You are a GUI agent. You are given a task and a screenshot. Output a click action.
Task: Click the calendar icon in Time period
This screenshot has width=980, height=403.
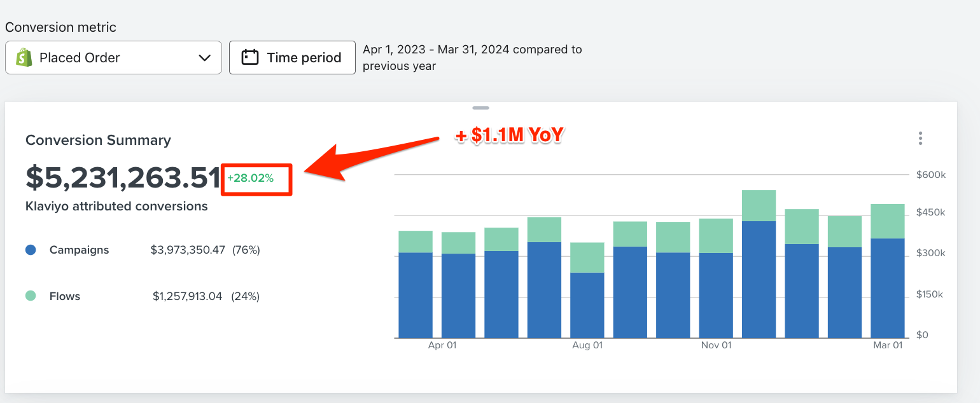click(x=250, y=58)
